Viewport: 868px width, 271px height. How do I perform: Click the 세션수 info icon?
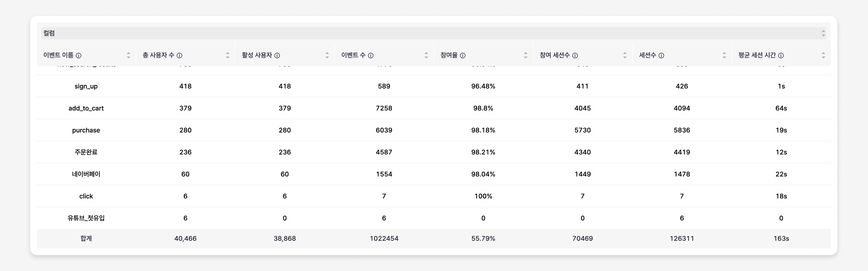coord(661,55)
